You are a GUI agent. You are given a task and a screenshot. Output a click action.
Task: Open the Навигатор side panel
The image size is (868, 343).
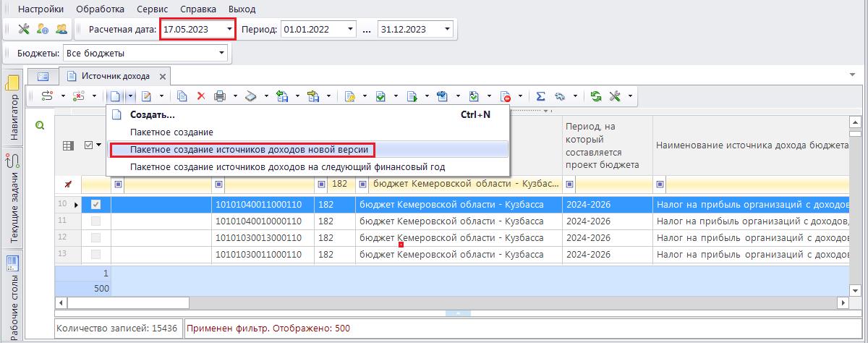coord(12,109)
